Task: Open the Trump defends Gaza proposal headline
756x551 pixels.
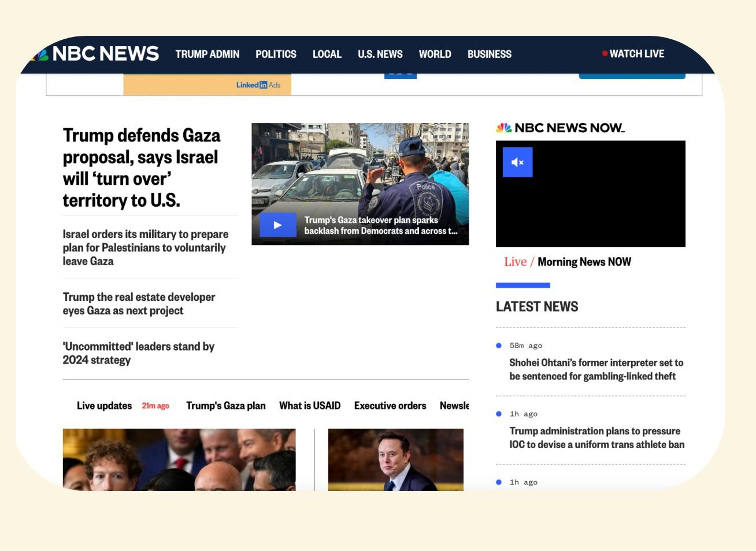Action: tap(142, 167)
